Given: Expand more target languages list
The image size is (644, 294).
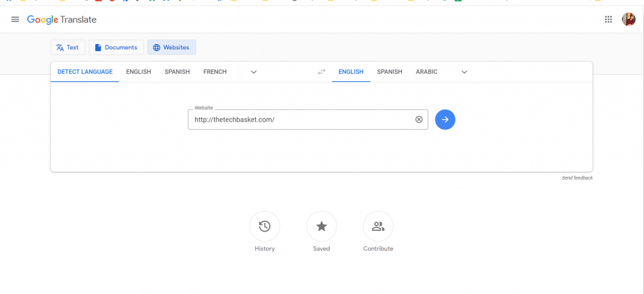Looking at the screenshot, I should [x=465, y=72].
